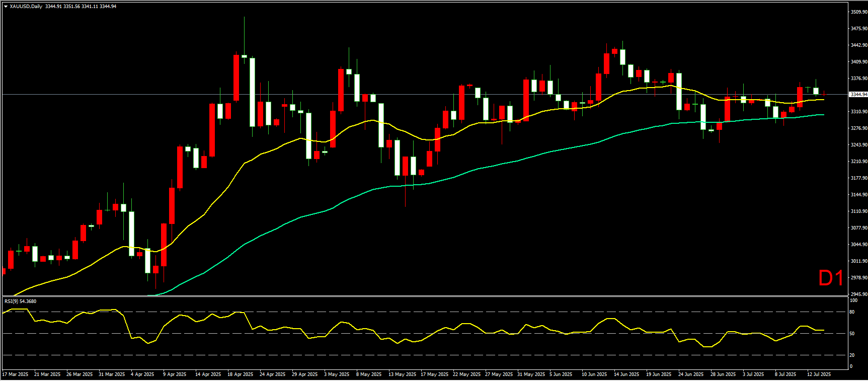The image size is (868, 381).
Task: Click the RSI scale 80 level label
Action: point(852,312)
